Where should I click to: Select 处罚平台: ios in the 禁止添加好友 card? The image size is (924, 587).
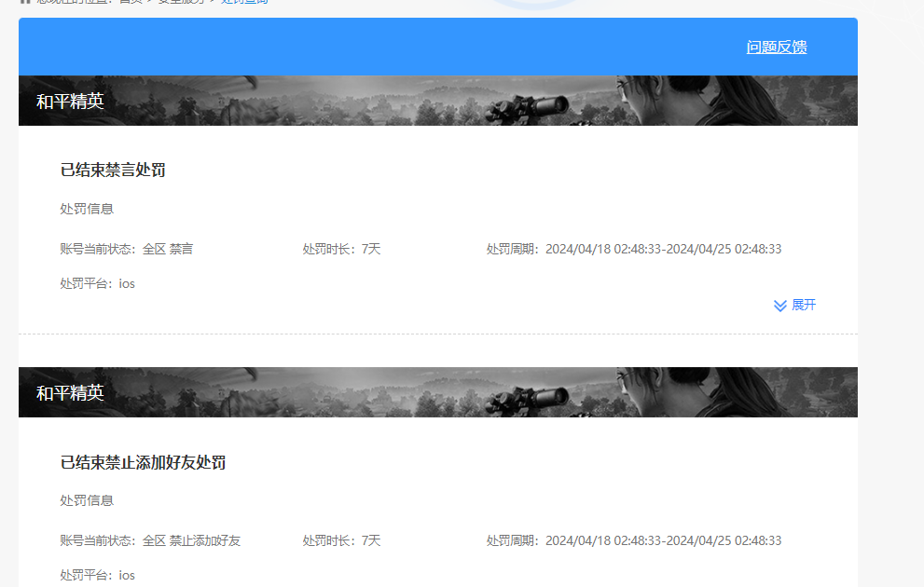click(x=97, y=575)
